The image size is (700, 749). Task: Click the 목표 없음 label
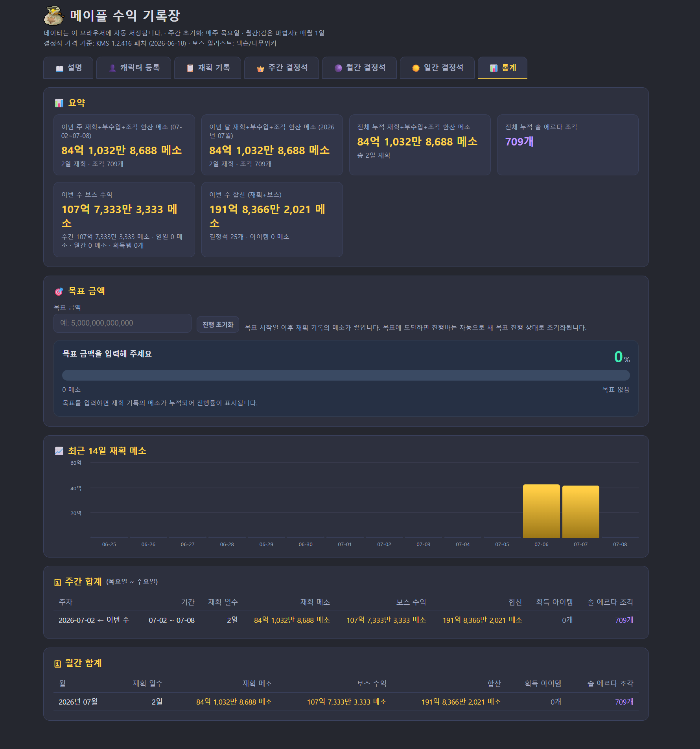point(616,390)
